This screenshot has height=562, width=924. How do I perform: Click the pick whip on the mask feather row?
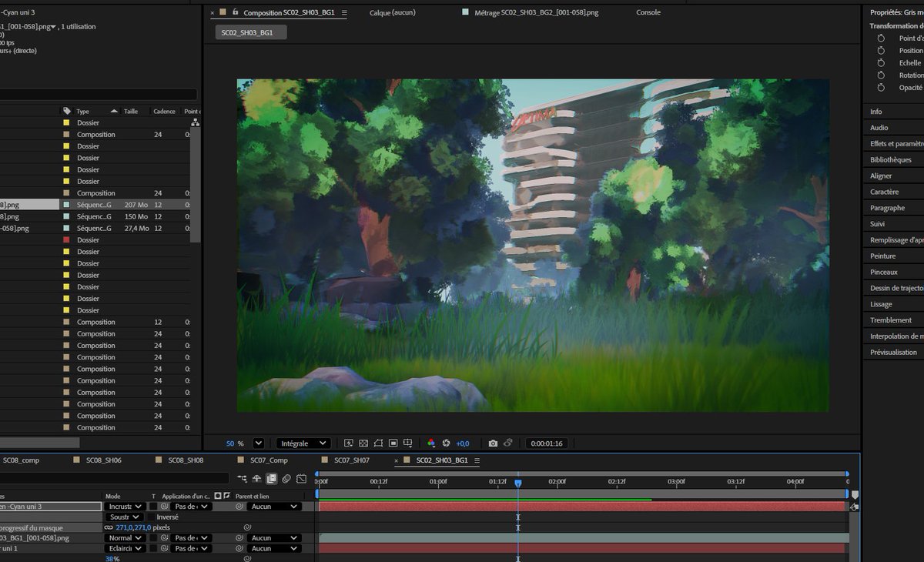[247, 527]
